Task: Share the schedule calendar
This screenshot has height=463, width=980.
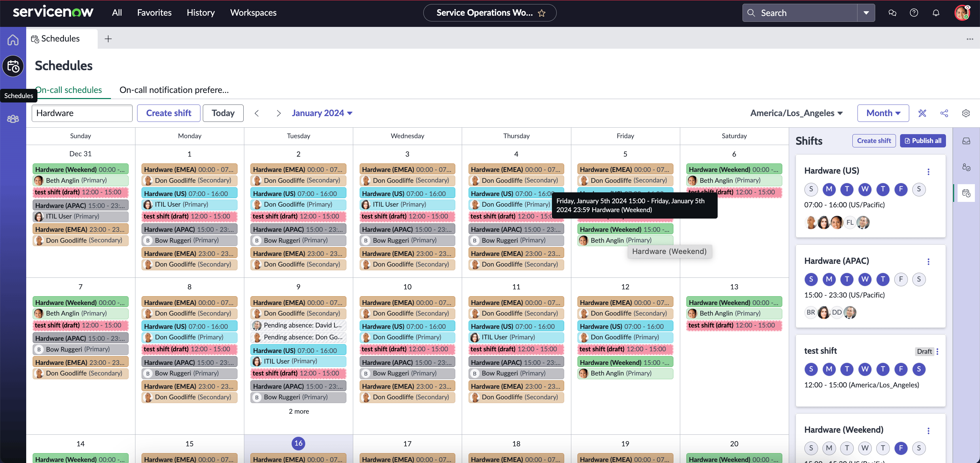Action: point(944,113)
